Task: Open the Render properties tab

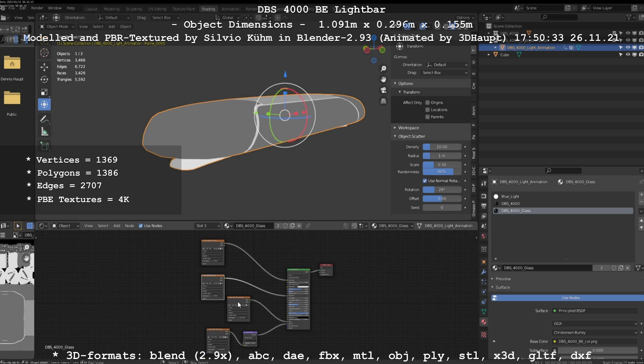Action: 484,196
